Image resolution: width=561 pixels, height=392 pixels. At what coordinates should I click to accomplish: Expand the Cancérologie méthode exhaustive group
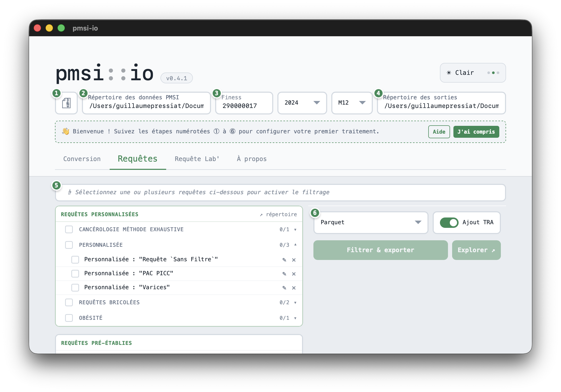coord(295,230)
